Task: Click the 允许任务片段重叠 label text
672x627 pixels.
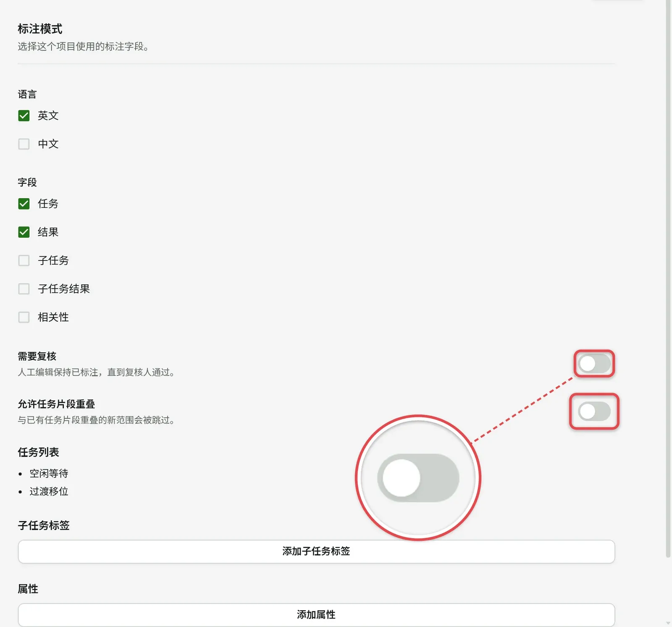Action: 56,404
